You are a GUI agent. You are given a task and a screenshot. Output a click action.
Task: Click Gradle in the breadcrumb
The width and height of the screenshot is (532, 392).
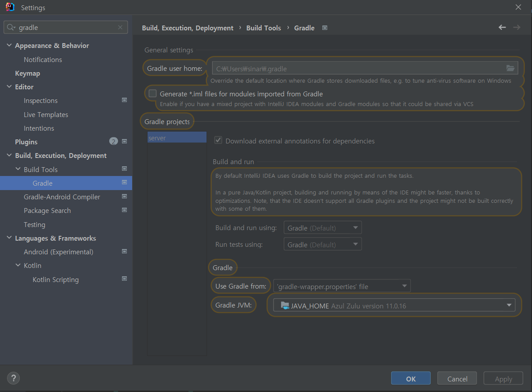[304, 28]
